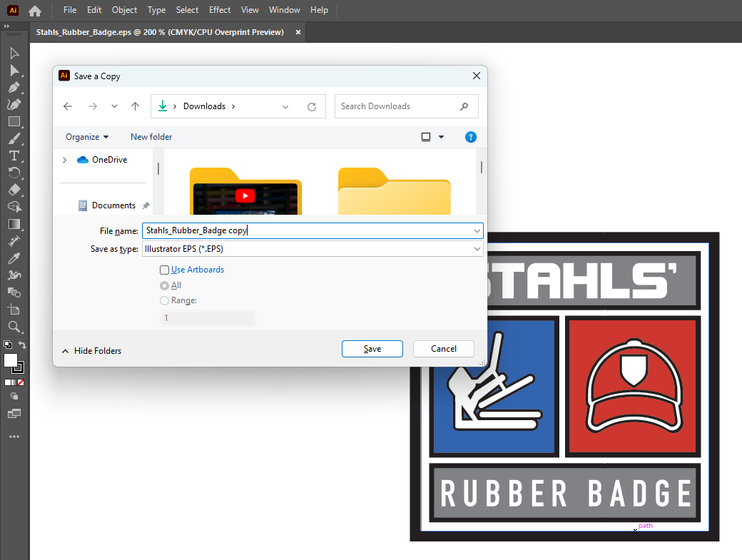This screenshot has width=742, height=560.
Task: Select the Direct Selection tool
Action: click(14, 70)
